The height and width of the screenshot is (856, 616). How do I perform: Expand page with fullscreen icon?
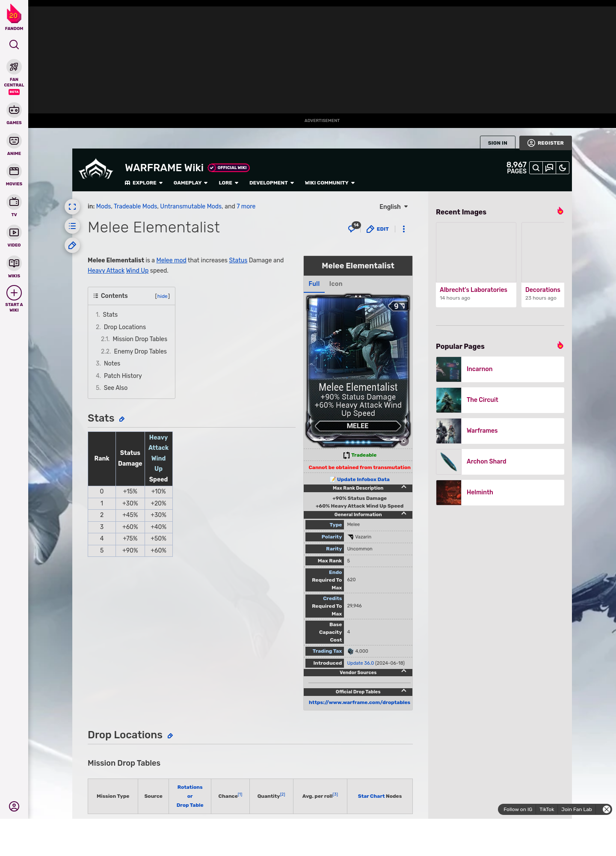pyautogui.click(x=72, y=207)
